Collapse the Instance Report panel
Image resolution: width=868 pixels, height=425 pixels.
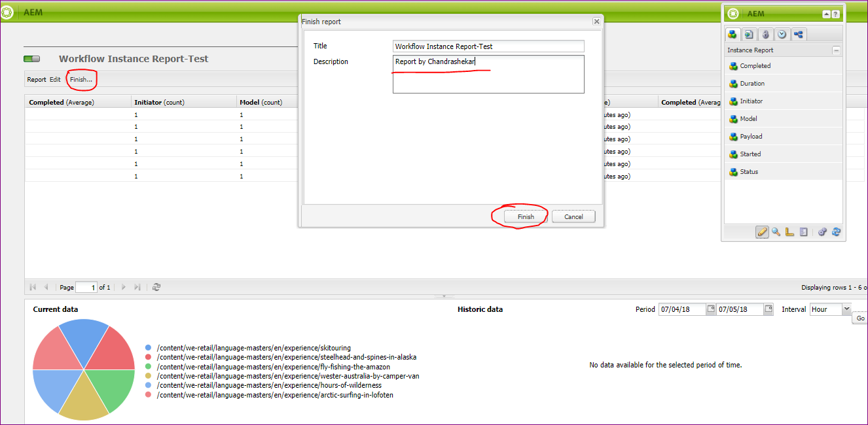(x=836, y=50)
